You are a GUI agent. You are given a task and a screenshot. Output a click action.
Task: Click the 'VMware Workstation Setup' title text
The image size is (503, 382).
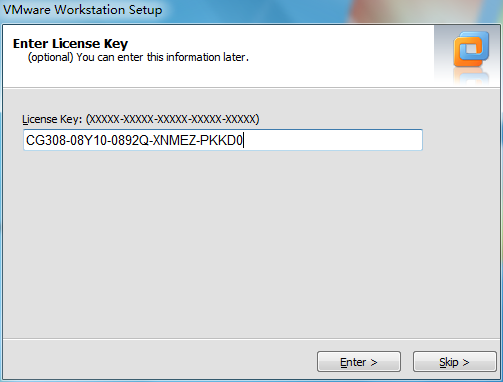(83, 9)
